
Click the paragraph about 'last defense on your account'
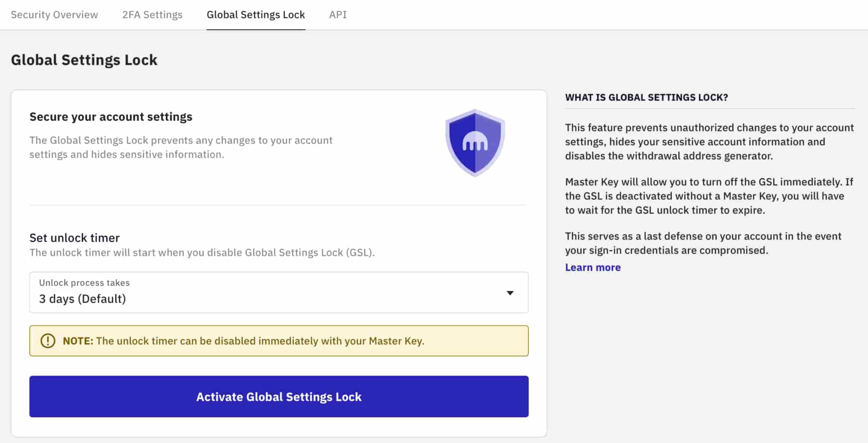point(703,243)
